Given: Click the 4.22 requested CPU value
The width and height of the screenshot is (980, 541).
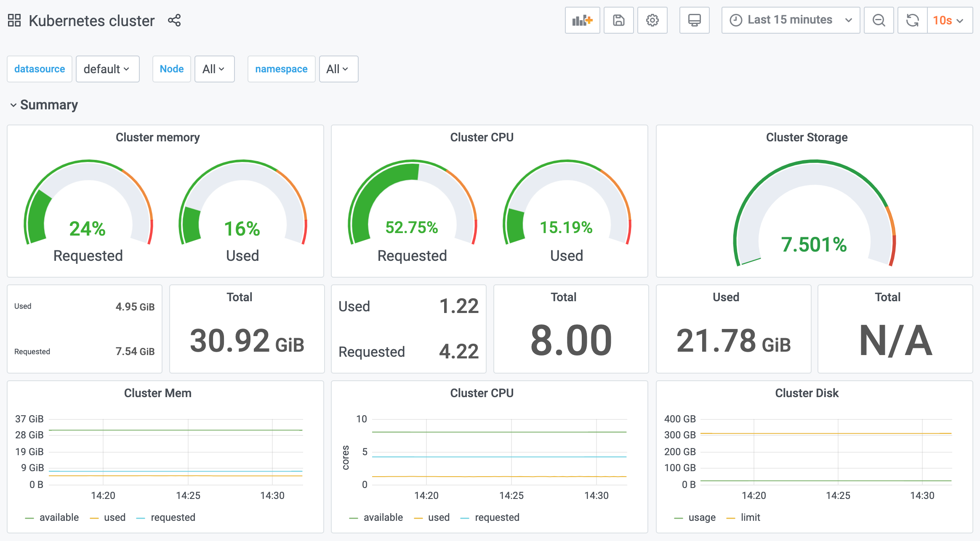Looking at the screenshot, I should click(459, 351).
